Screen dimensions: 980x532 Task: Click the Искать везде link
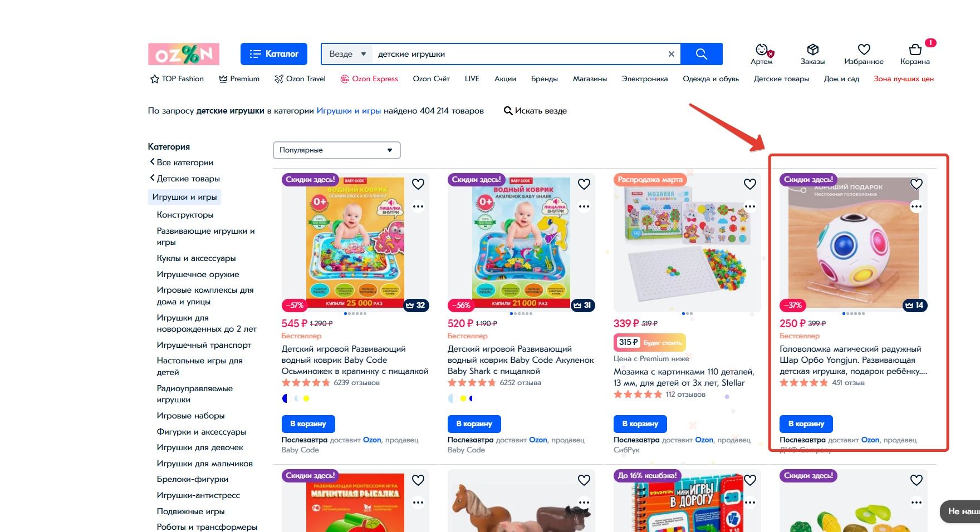click(535, 111)
